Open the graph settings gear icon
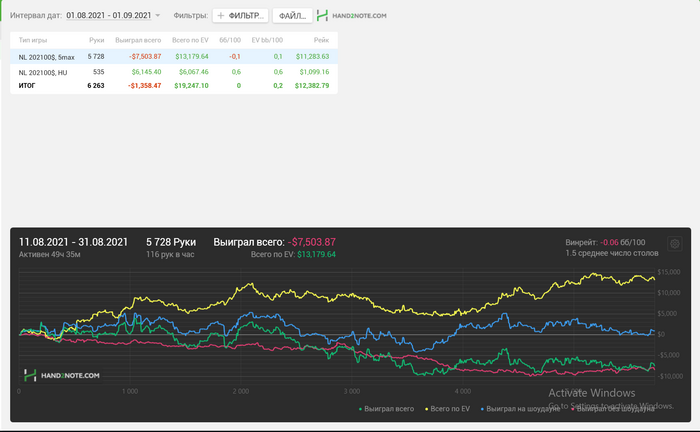This screenshot has height=432, width=700. 675,244
